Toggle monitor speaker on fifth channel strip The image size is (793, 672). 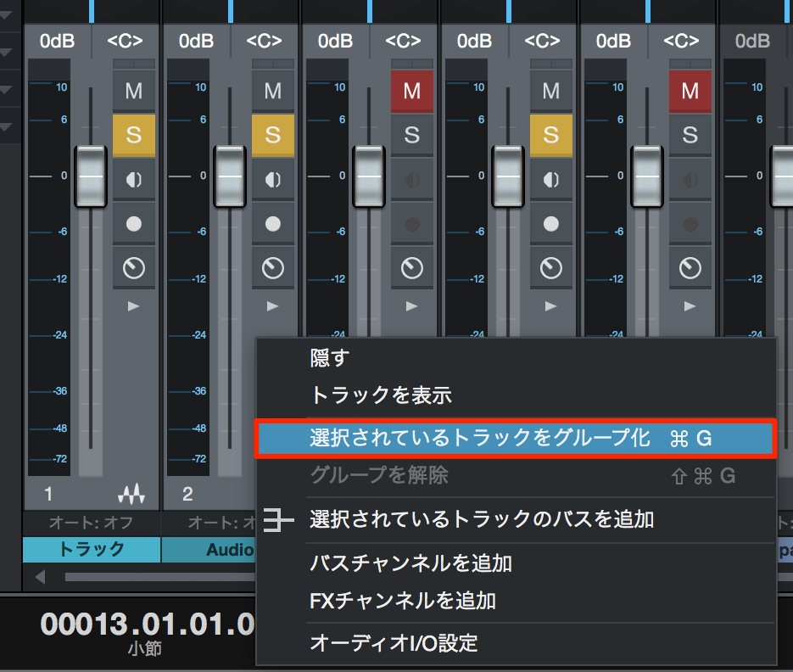pos(690,180)
